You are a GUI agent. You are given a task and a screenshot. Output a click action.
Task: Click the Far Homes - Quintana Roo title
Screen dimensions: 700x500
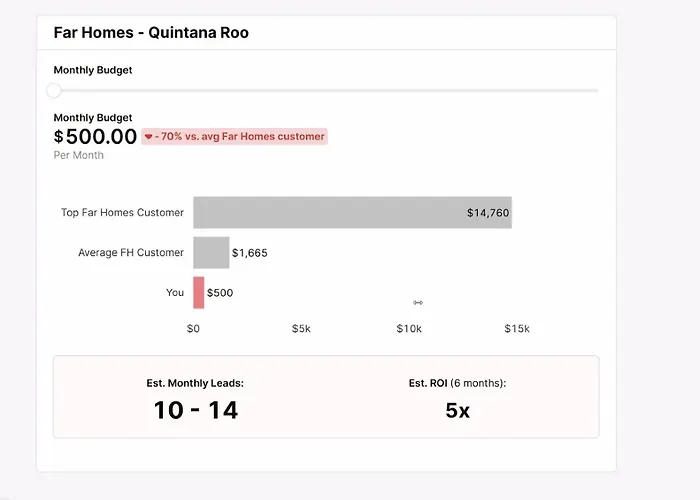[151, 33]
